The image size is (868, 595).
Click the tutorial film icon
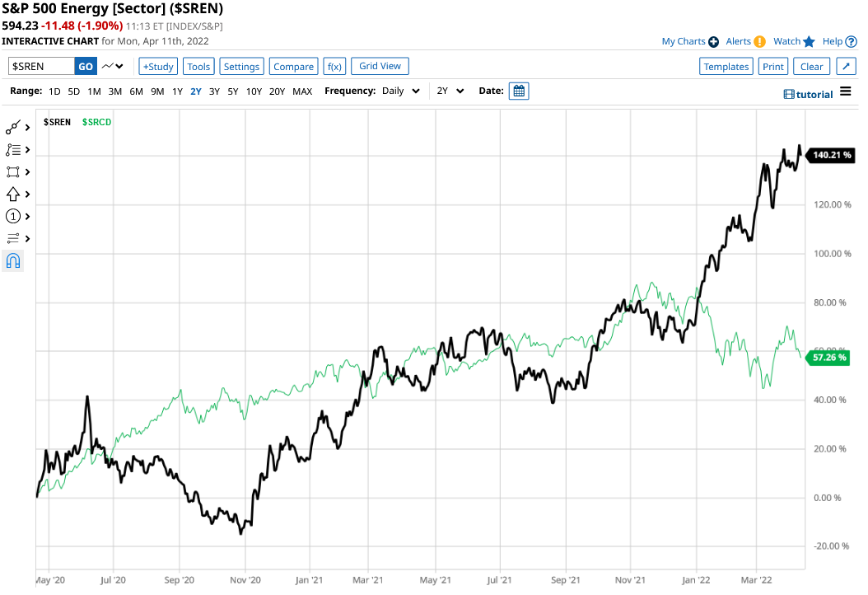789,95
